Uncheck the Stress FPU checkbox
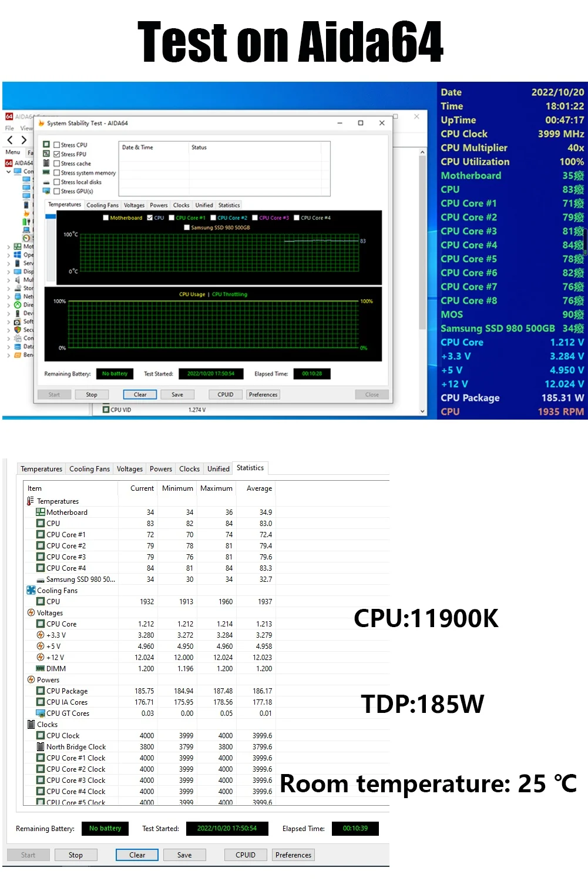Image resolution: width=588 pixels, height=881 pixels. [56, 154]
